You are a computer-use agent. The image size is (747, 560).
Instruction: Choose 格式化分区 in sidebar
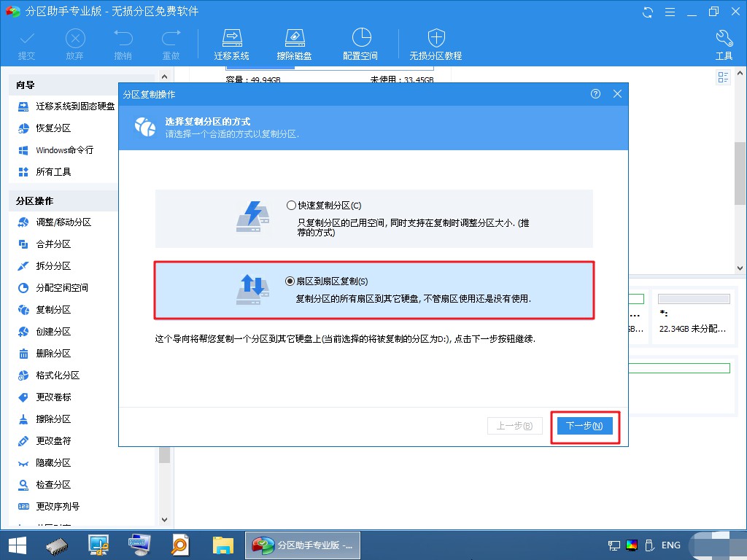click(49, 376)
